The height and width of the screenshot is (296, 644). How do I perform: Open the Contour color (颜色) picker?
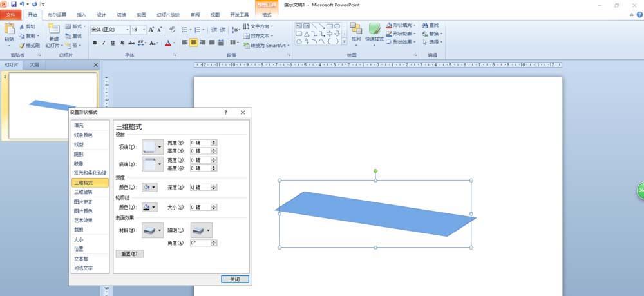pos(149,207)
